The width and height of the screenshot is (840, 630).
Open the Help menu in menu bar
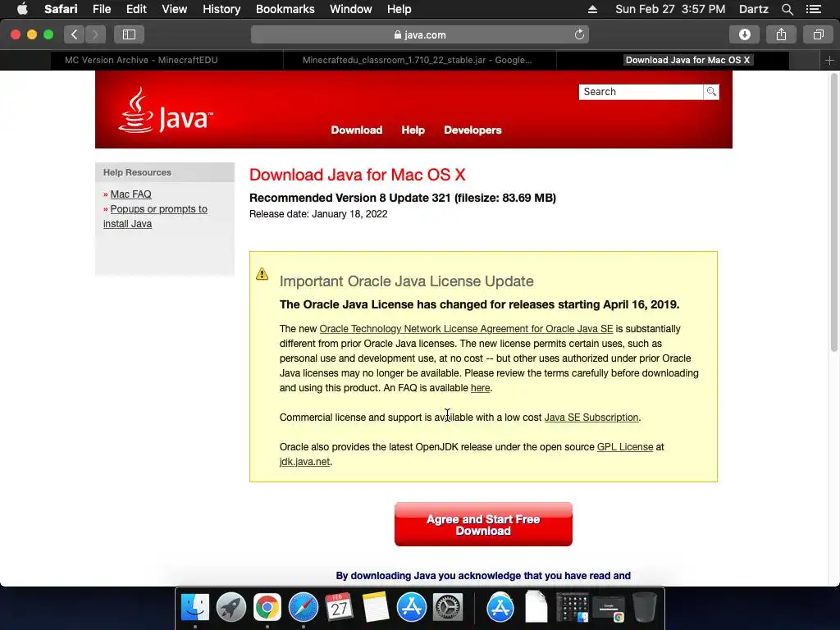tap(399, 9)
